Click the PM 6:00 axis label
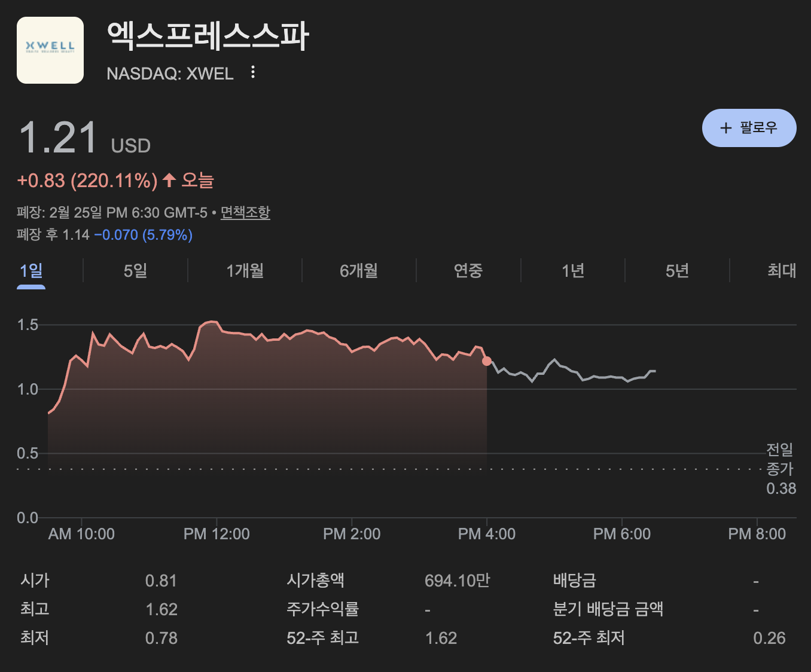Image resolution: width=811 pixels, height=672 pixels. [x=622, y=534]
